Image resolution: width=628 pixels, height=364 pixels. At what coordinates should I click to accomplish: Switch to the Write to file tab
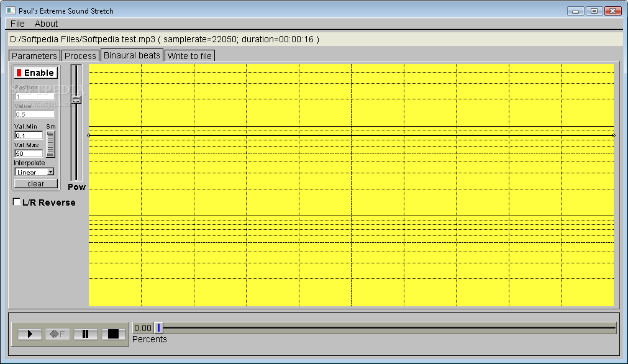[189, 56]
